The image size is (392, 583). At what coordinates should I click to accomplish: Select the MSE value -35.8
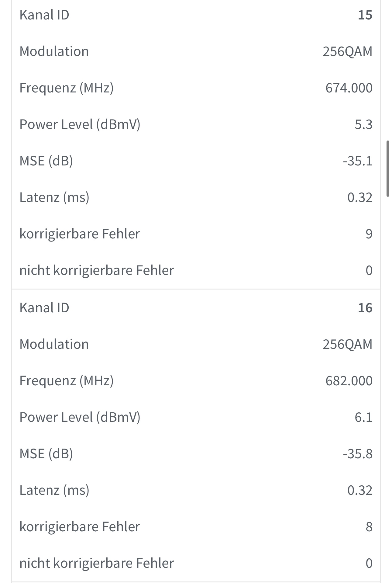pyautogui.click(x=357, y=454)
